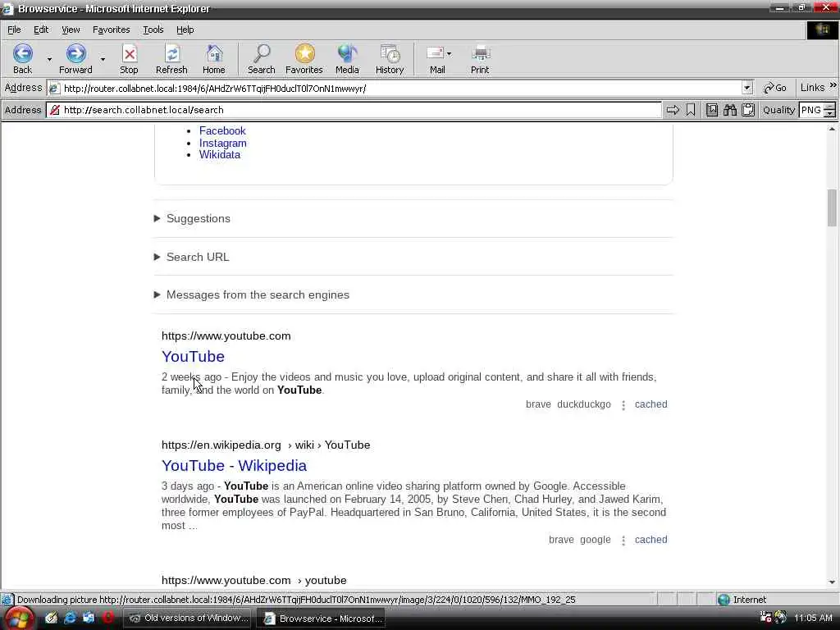
Task: Open the Instagram link
Action: coord(223,143)
